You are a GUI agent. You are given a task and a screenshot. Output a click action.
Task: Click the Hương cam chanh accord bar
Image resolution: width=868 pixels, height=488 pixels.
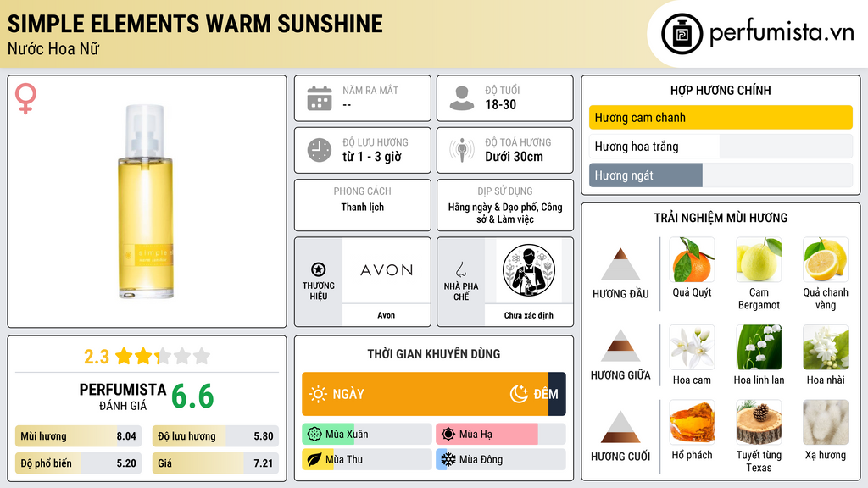[721, 117]
